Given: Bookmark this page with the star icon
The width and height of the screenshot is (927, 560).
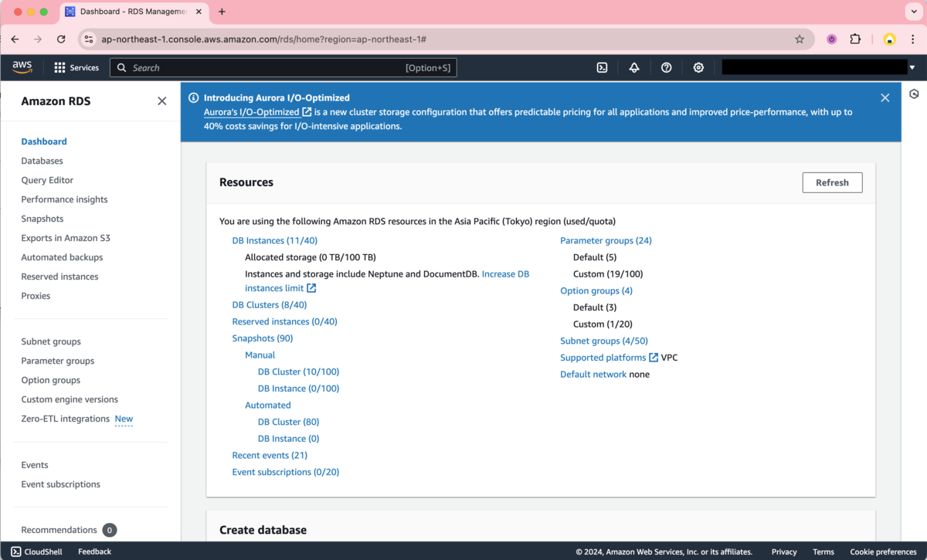Looking at the screenshot, I should click(800, 39).
